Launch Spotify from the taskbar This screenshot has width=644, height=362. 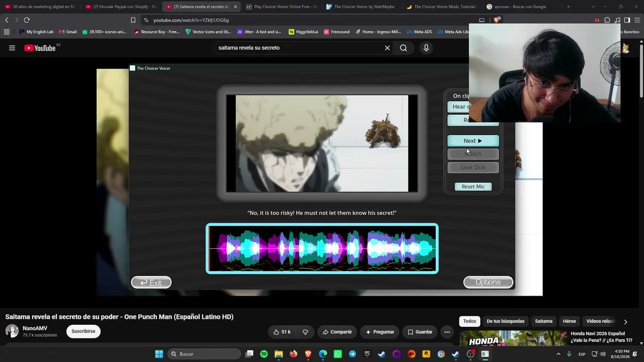264,354
